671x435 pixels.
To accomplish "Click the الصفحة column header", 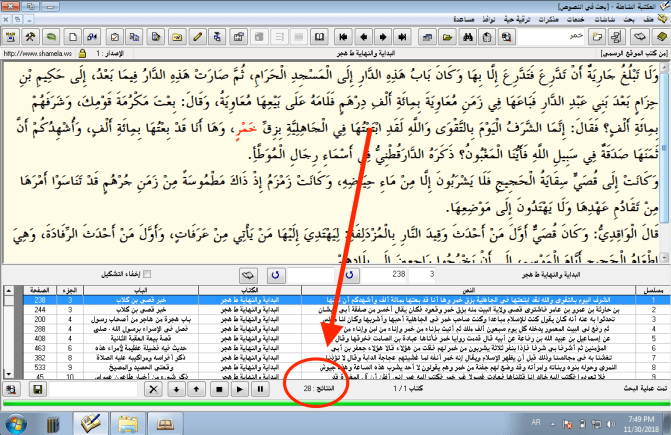I will [x=40, y=290].
